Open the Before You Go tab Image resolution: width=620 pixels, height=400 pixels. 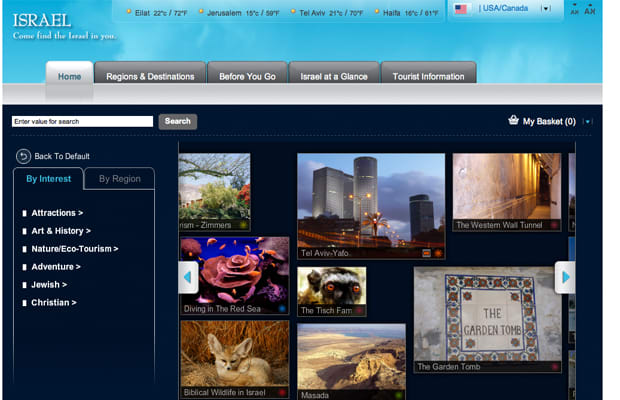tap(248, 74)
